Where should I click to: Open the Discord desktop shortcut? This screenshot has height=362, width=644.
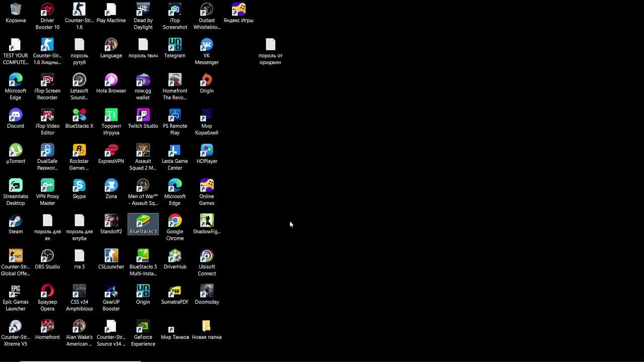click(16, 119)
